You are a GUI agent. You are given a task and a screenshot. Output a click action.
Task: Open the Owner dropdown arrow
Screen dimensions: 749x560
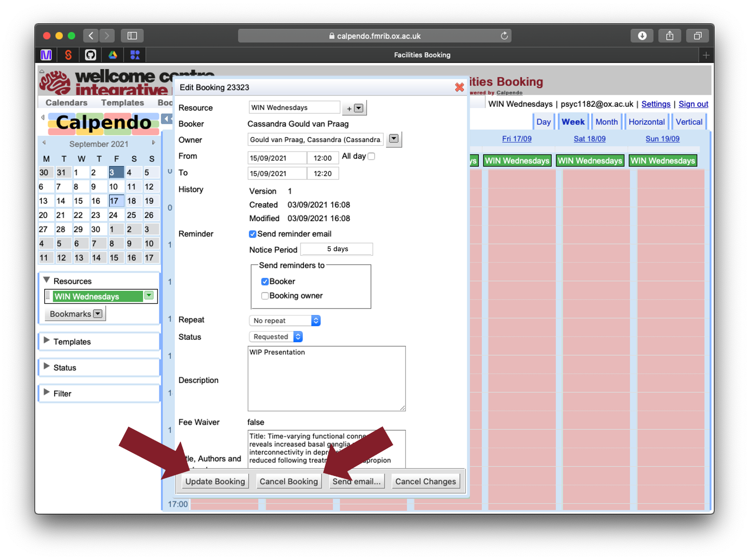[x=394, y=139]
